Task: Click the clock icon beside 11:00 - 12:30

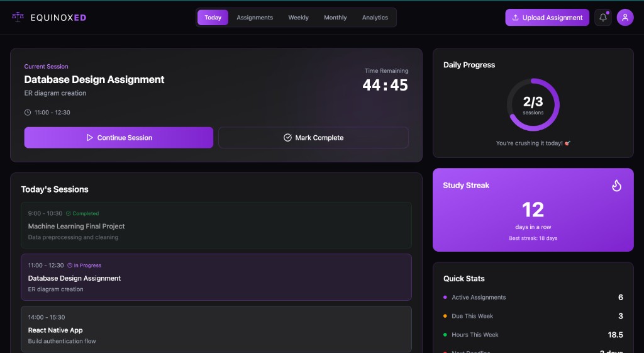Action: [28, 113]
